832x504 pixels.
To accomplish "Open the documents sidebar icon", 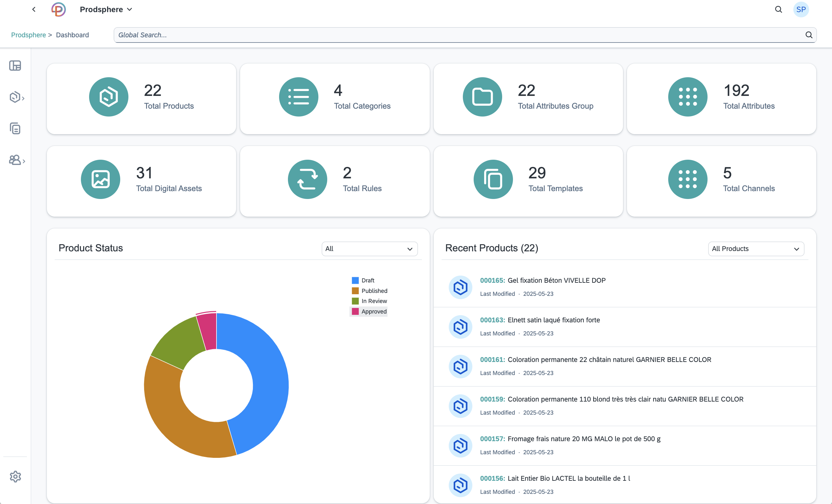I will tap(15, 129).
